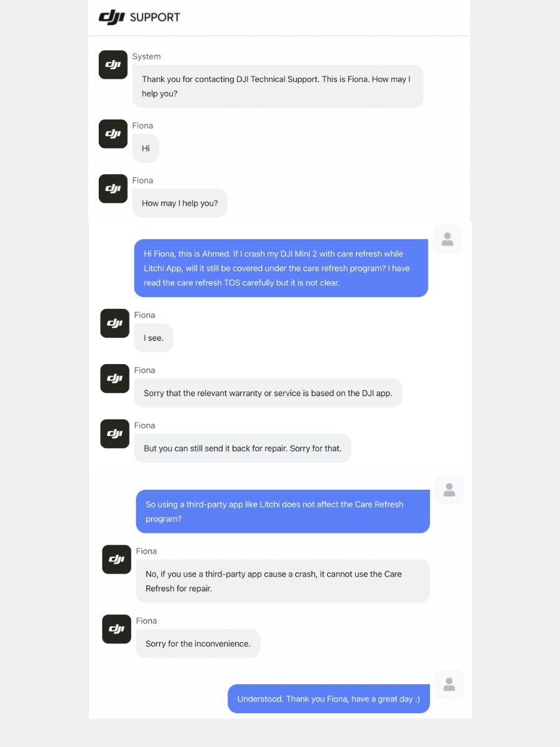Viewport: 560px width, 747px height.
Task: Click the "How may I help you?" bubble
Action: click(x=180, y=203)
